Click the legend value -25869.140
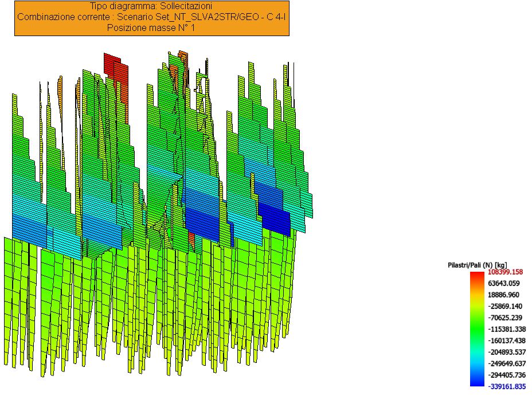 (x=505, y=306)
